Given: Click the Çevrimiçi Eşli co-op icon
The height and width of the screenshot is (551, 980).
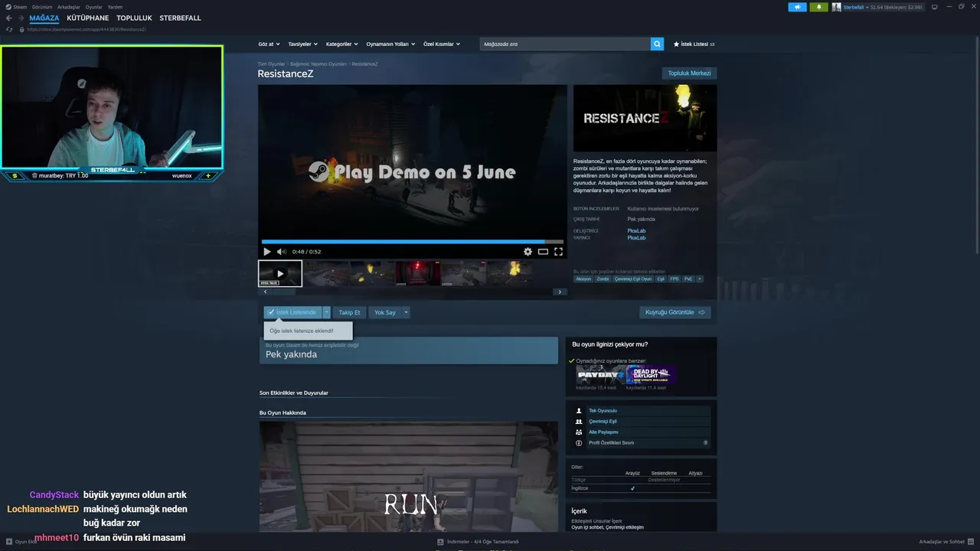Looking at the screenshot, I should pyautogui.click(x=579, y=422).
